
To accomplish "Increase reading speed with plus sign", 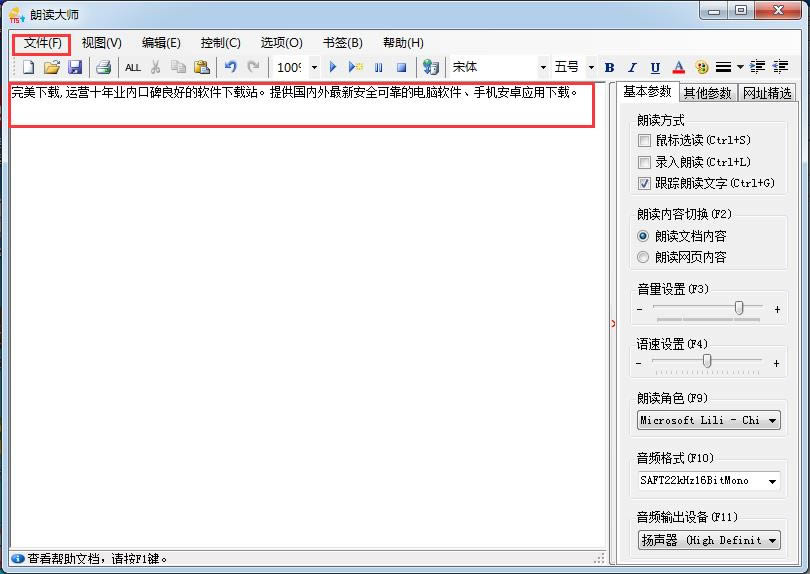I will coord(776,364).
